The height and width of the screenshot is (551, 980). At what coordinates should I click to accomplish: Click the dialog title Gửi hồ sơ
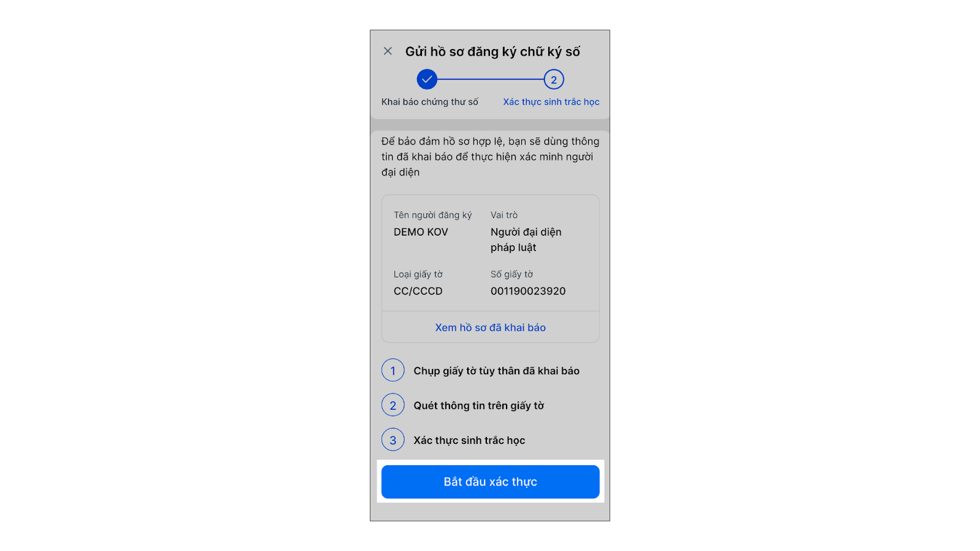pyautogui.click(x=492, y=52)
